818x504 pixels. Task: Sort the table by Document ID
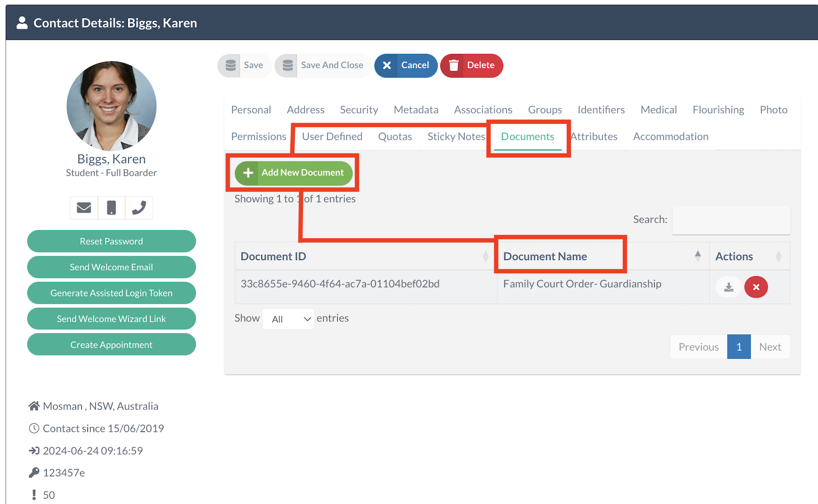click(366, 256)
